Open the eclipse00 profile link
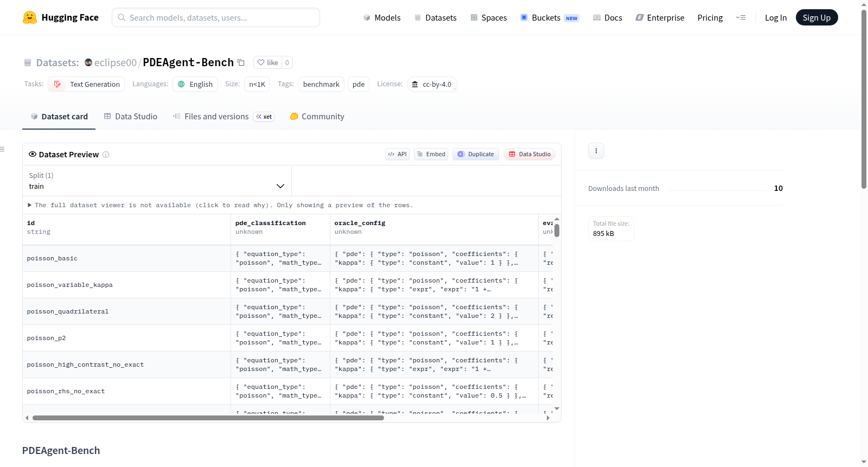 [116, 62]
